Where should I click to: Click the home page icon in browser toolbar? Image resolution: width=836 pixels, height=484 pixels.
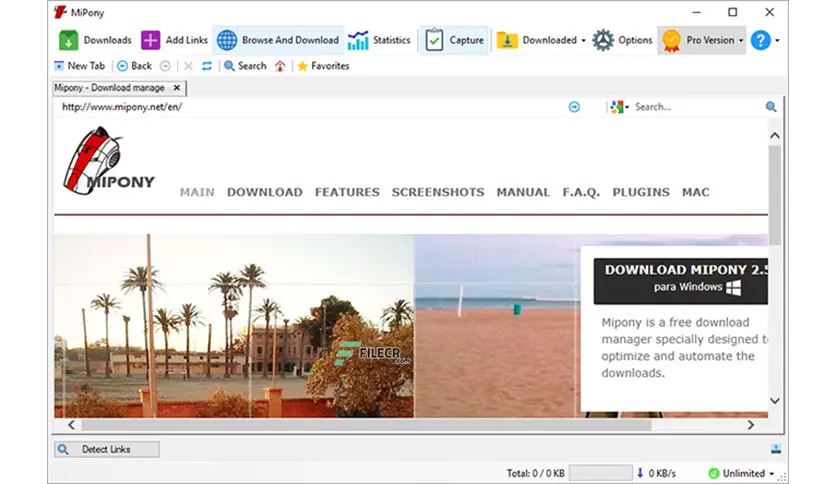pyautogui.click(x=280, y=66)
